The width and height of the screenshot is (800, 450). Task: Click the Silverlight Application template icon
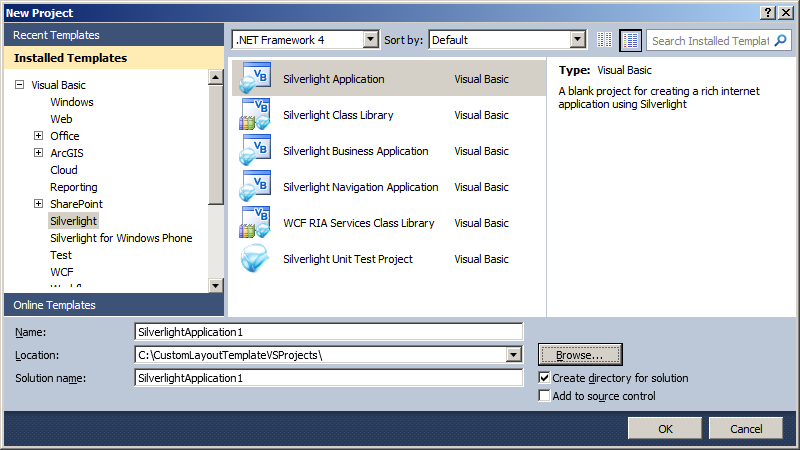[x=255, y=78]
